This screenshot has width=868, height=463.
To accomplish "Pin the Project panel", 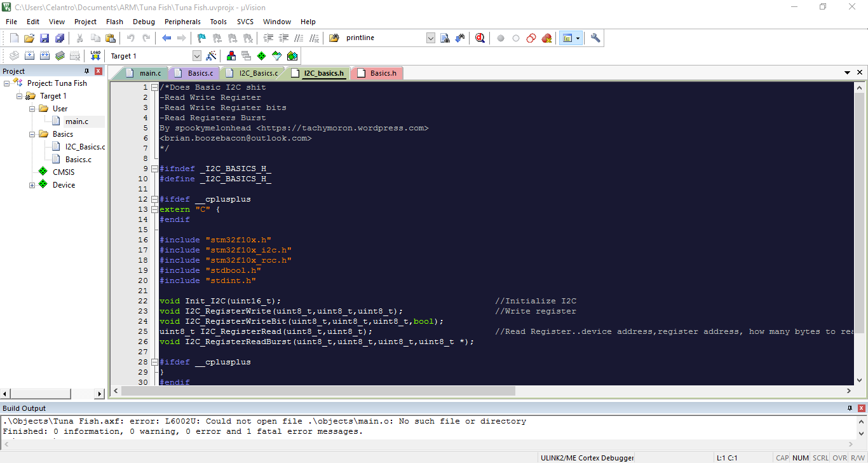I will tap(87, 71).
